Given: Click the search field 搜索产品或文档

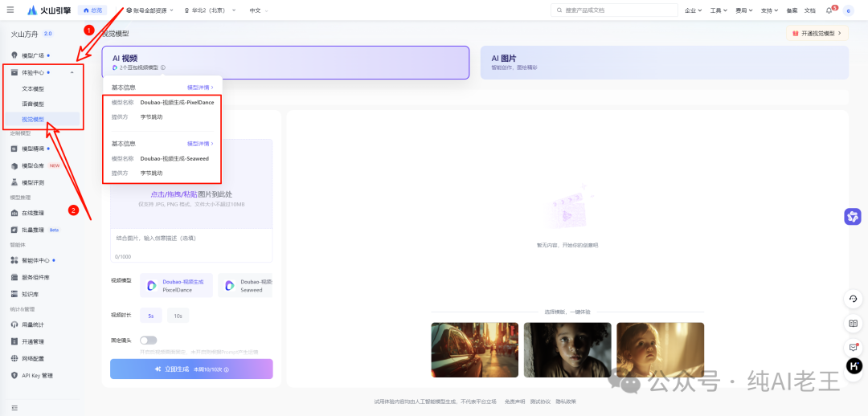Looking at the screenshot, I should point(614,10).
